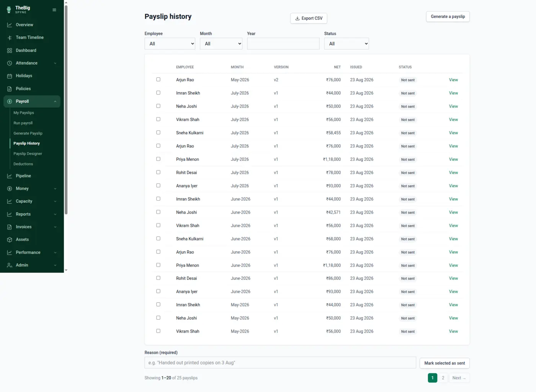536x392 pixels.
Task: Click the Next pagination button
Action: pyautogui.click(x=459, y=378)
